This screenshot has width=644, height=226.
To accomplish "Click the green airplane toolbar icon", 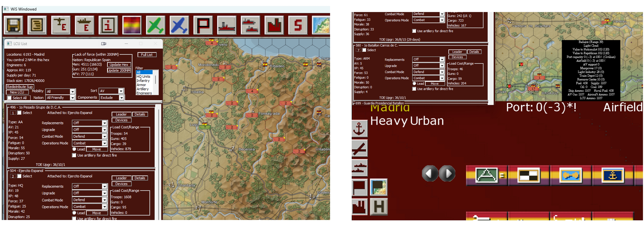I will 155,25.
